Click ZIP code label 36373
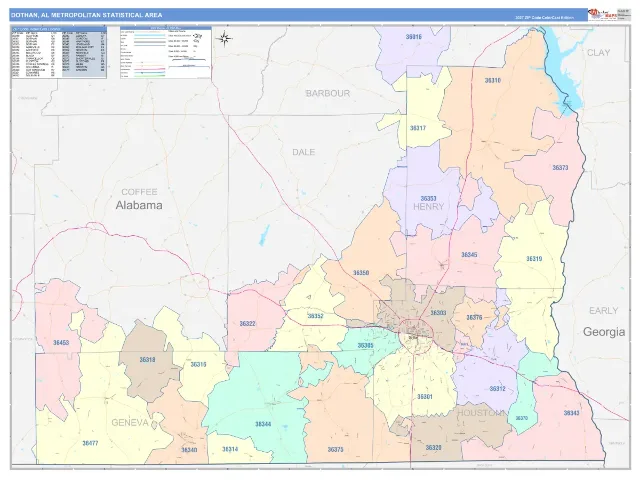 coord(560,168)
